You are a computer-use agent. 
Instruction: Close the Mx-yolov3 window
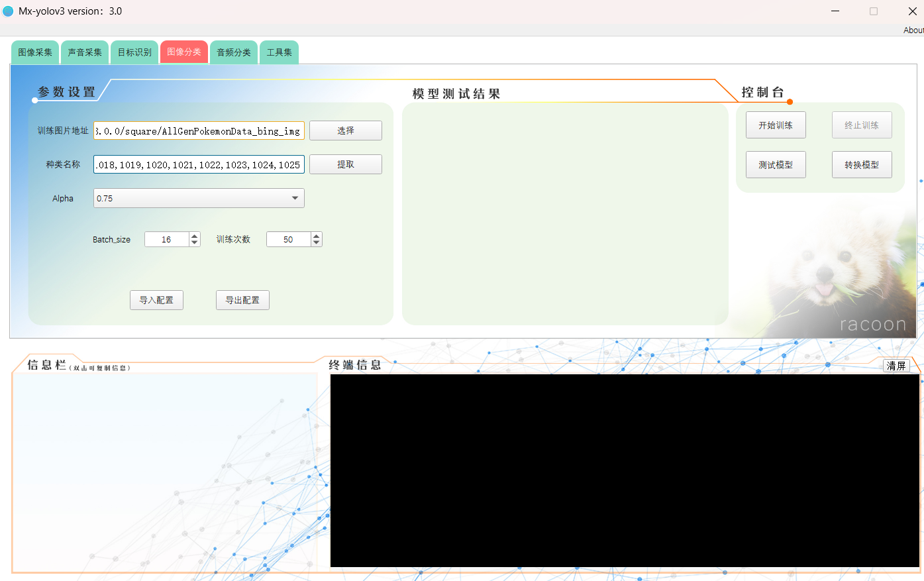(912, 11)
